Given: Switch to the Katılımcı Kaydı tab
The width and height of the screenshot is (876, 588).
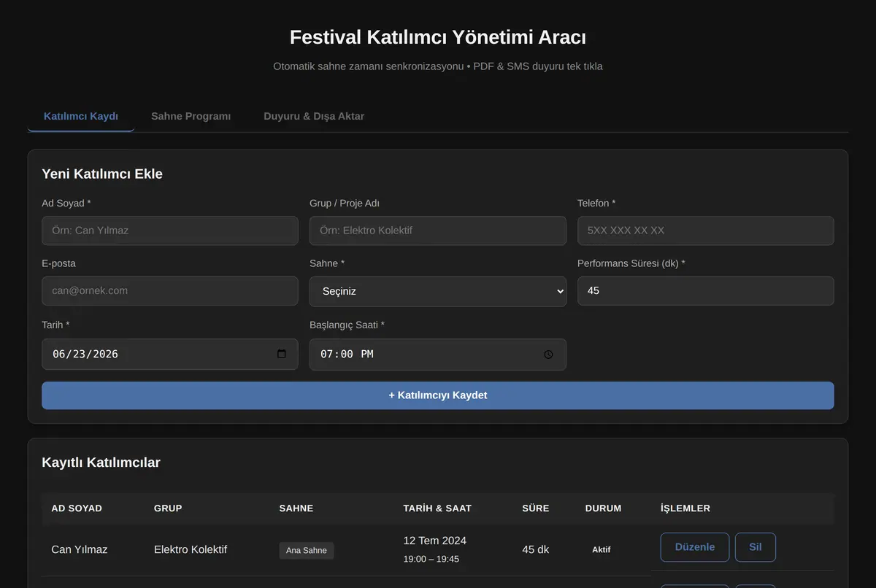Looking at the screenshot, I should coord(81,116).
